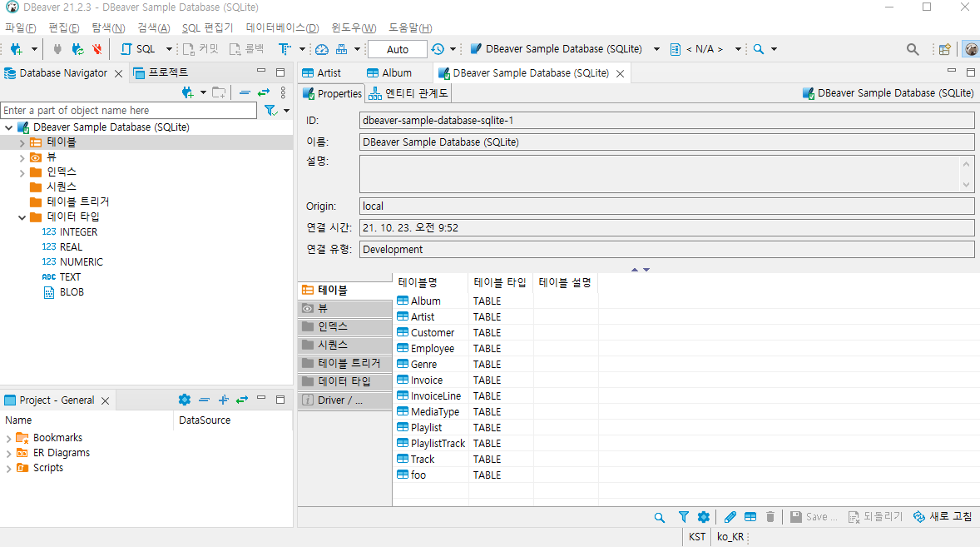
Task: Open the Auto transaction mode box
Action: 398,49
